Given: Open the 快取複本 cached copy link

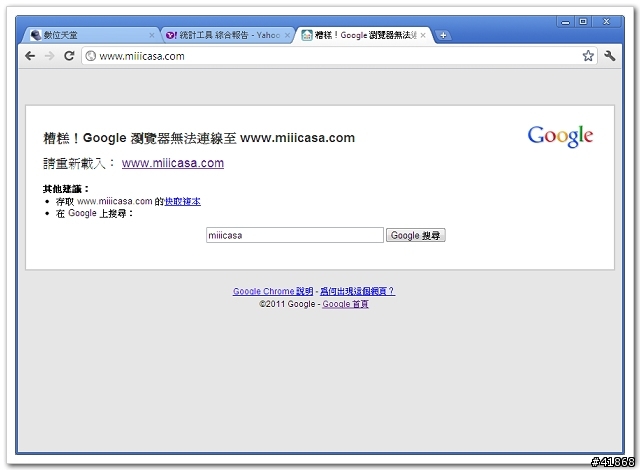Looking at the screenshot, I should click(182, 201).
